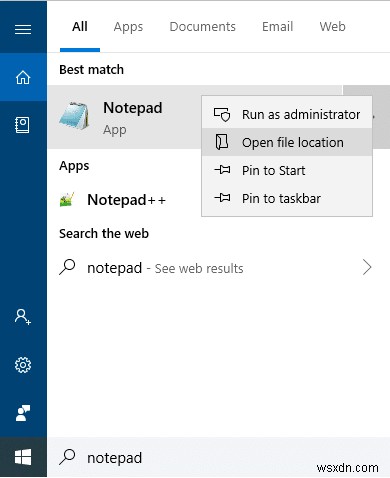Screen dimensions: 390x478
Task: Switch to the Apps tab
Action: coord(128,27)
